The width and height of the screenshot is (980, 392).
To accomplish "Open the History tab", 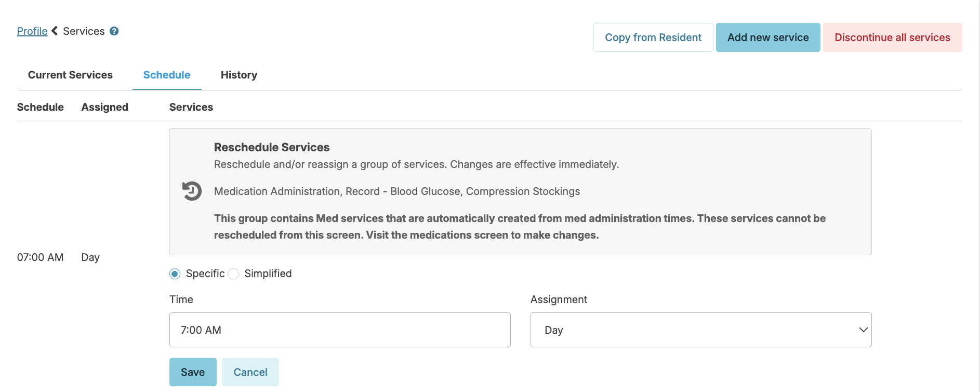I will coord(239,75).
